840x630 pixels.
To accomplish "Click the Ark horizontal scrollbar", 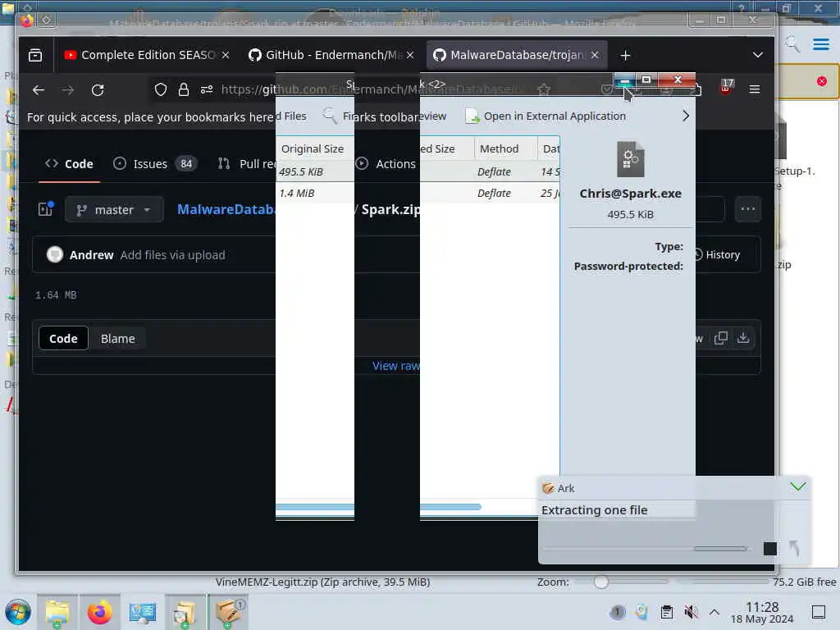I will tap(378, 507).
